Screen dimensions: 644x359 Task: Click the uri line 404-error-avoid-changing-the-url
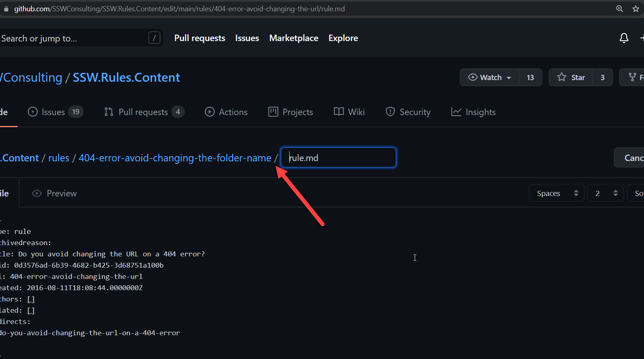pos(71,276)
